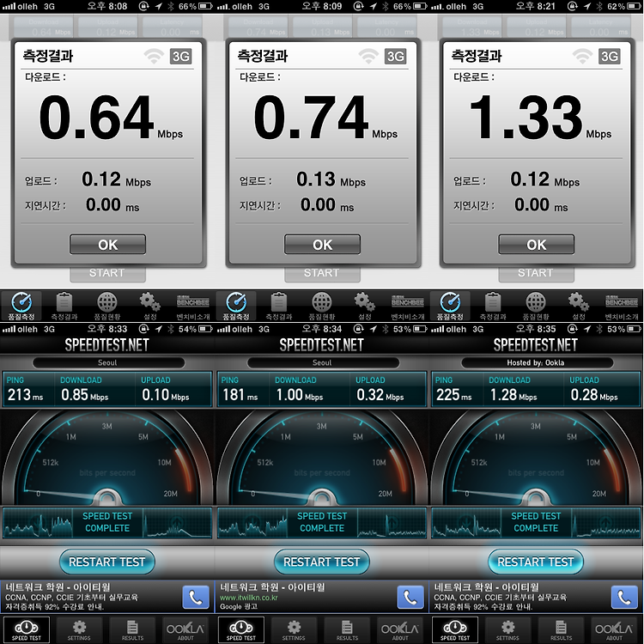Tap START below the 0.74 Mbps dialog
The height and width of the screenshot is (644, 644).
click(322, 274)
